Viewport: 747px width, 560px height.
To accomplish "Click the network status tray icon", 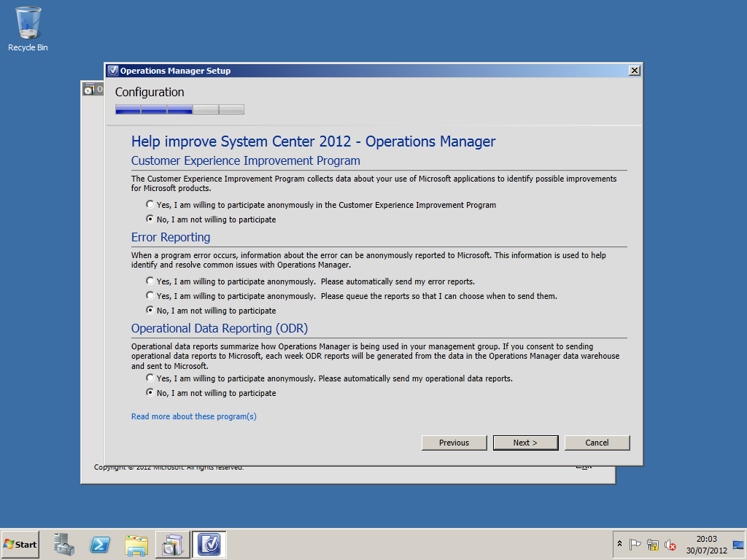I will 653,544.
